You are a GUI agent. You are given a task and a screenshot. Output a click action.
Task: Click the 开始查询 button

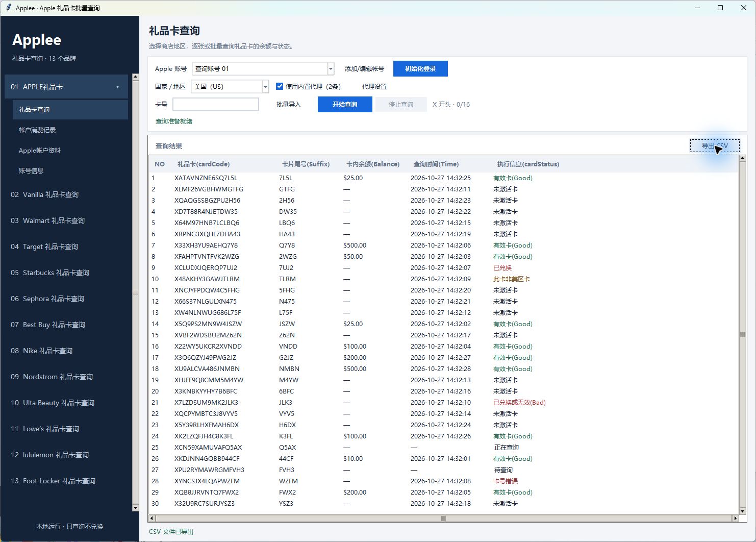pos(345,104)
